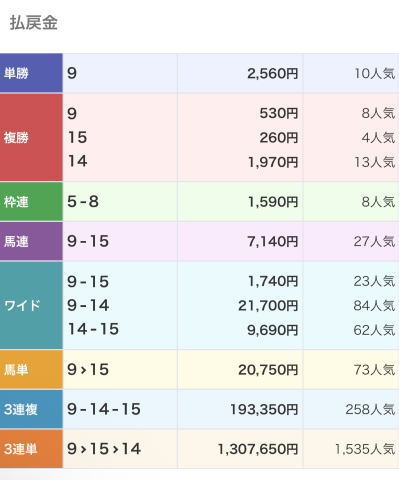
Task: Select the 3連複 blue label cell
Action: pyautogui.click(x=31, y=409)
